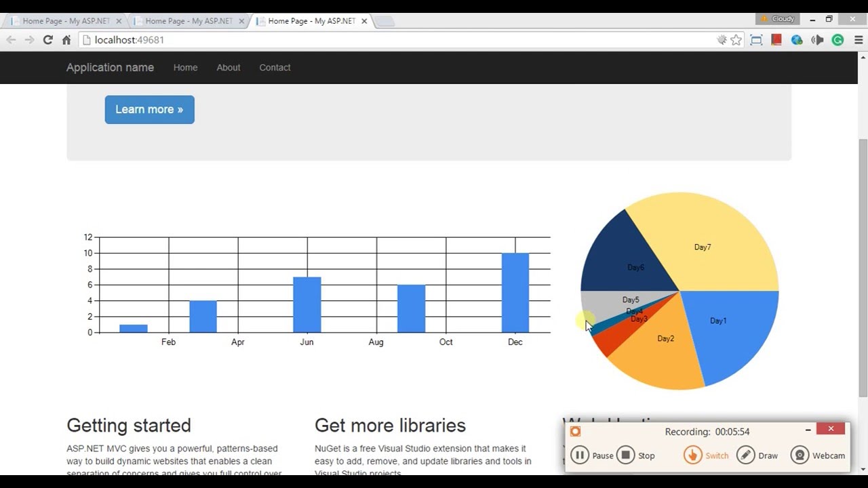Viewport: 868px width, 488px height.
Task: Bookmark this page with the star icon
Action: point(736,40)
